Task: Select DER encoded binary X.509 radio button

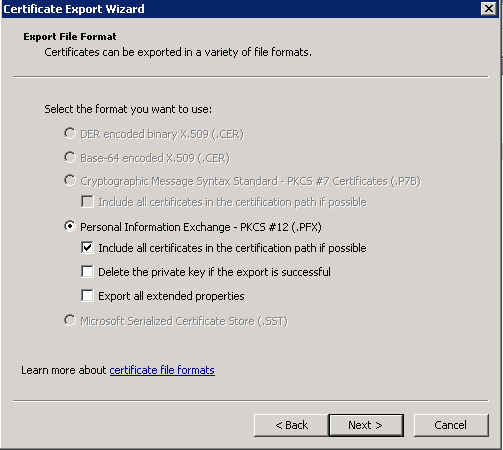Action: [70, 133]
